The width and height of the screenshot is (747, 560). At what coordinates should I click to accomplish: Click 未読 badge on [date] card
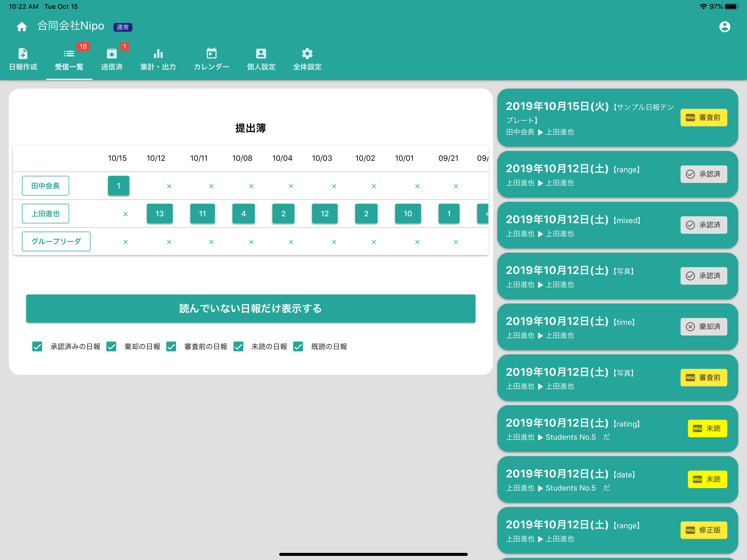(707, 480)
